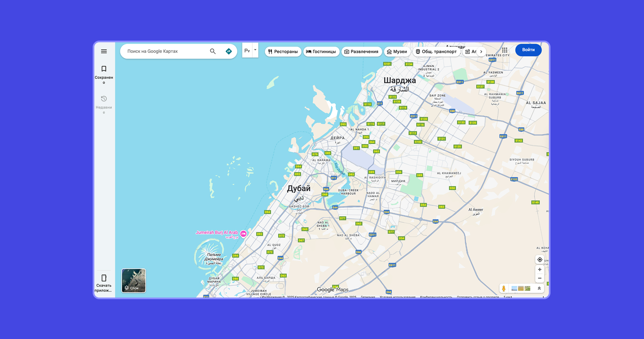Click the AL KHAWANEEJ district label

click(x=449, y=173)
